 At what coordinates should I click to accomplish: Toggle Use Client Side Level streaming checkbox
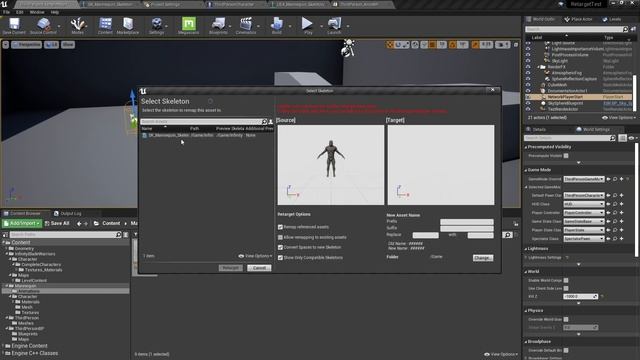566,288
